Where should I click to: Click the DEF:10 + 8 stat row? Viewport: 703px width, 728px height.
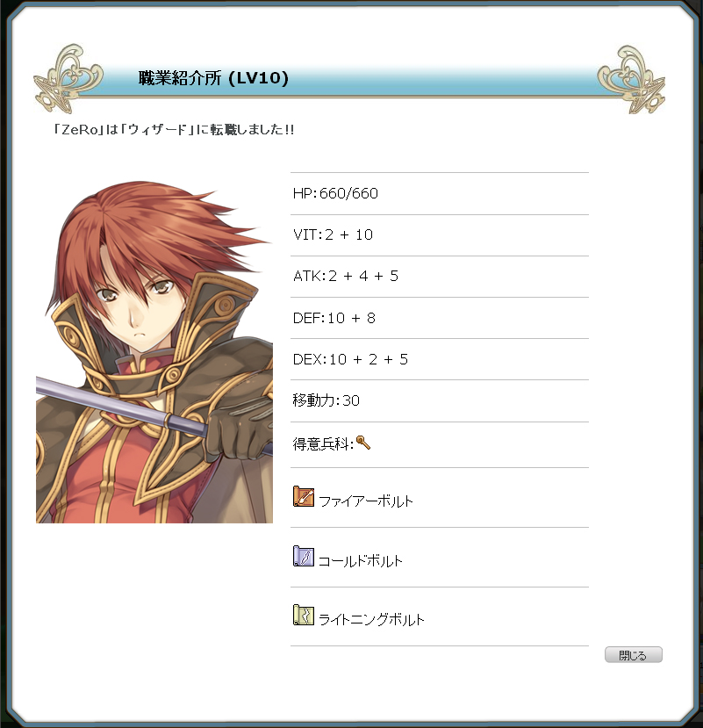point(440,318)
